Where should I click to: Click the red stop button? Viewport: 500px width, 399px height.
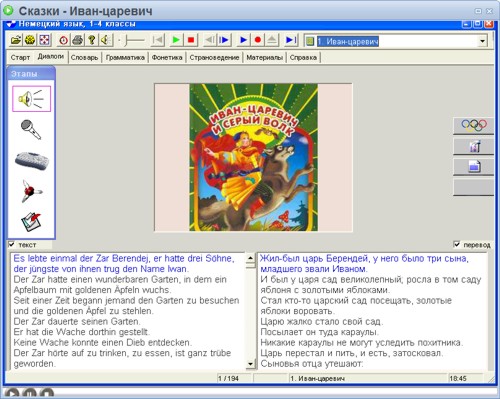pyautogui.click(x=191, y=40)
